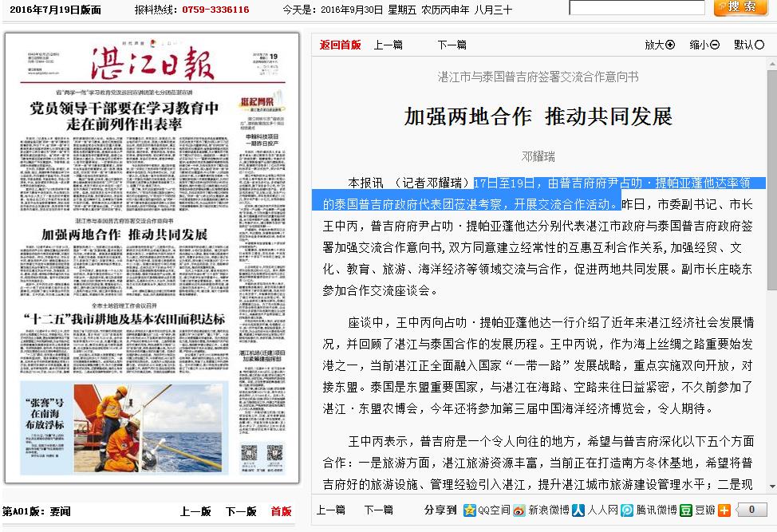Click the article vertical scrollbar thumb
This screenshot has width=777, height=532.
tap(772, 179)
